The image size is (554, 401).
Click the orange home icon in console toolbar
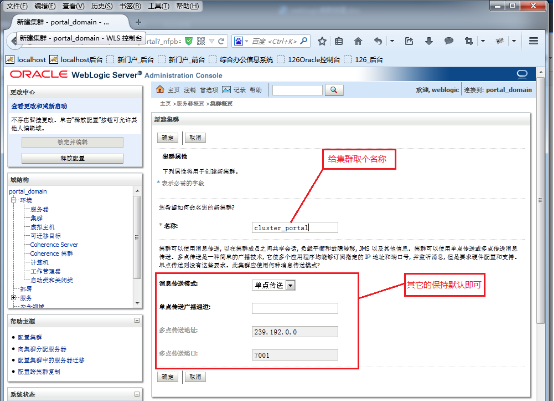160,89
